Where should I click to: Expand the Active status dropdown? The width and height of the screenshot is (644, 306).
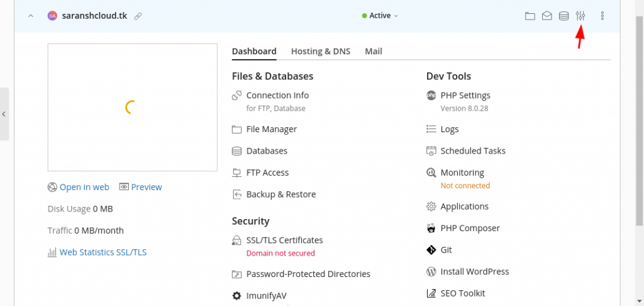(380, 16)
